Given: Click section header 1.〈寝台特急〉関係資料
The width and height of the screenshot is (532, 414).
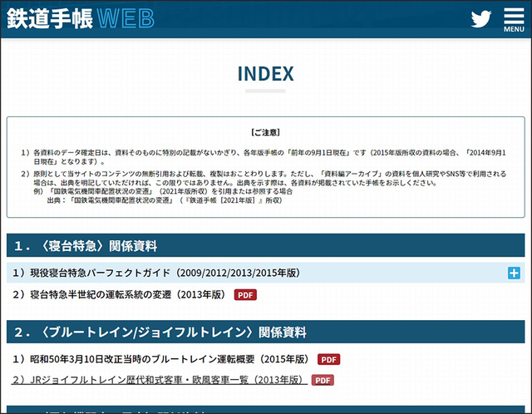Looking at the screenshot, I should (x=266, y=245).
